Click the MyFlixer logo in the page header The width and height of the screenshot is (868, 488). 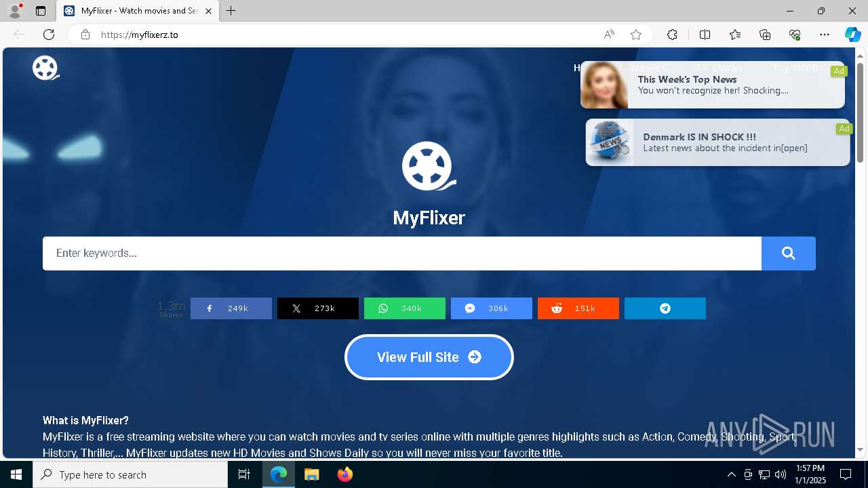(46, 68)
